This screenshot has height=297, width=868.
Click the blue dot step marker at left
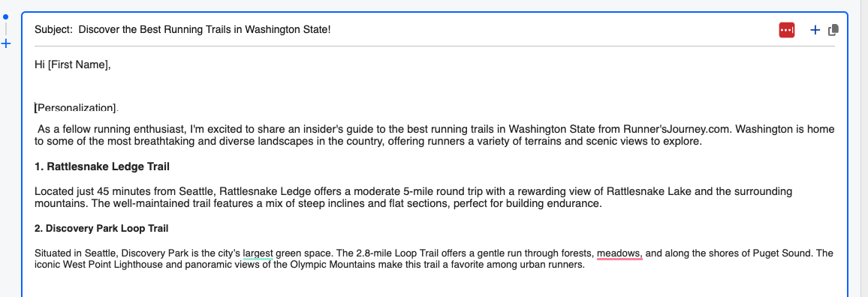[6, 17]
